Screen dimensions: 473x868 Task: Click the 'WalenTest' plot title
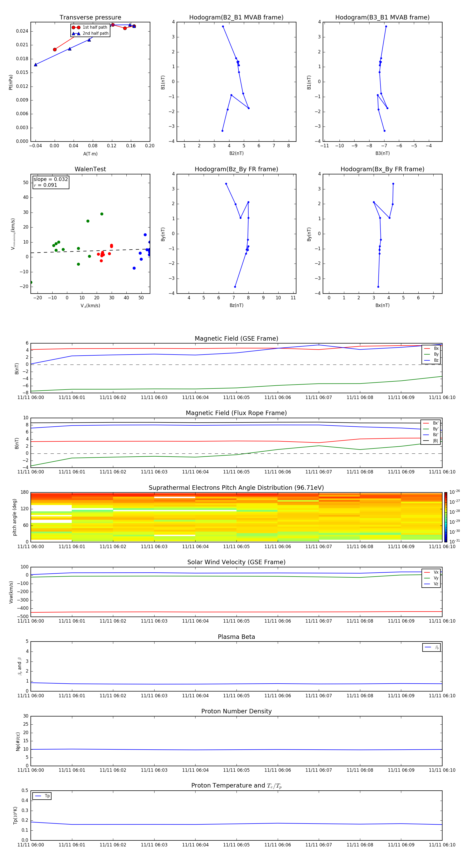coord(90,169)
